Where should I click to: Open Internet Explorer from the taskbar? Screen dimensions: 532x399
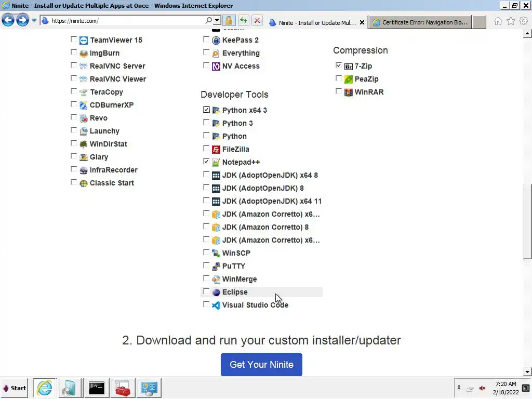pyautogui.click(x=45, y=388)
